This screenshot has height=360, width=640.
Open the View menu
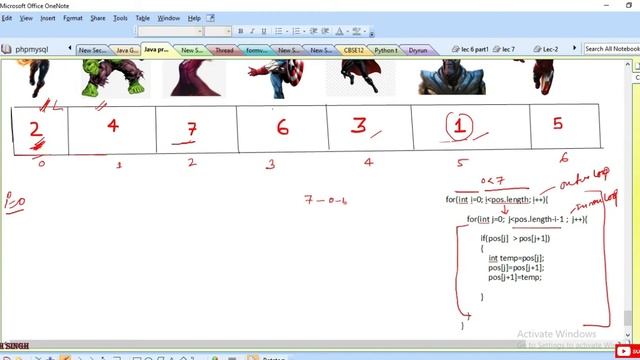tap(26, 18)
